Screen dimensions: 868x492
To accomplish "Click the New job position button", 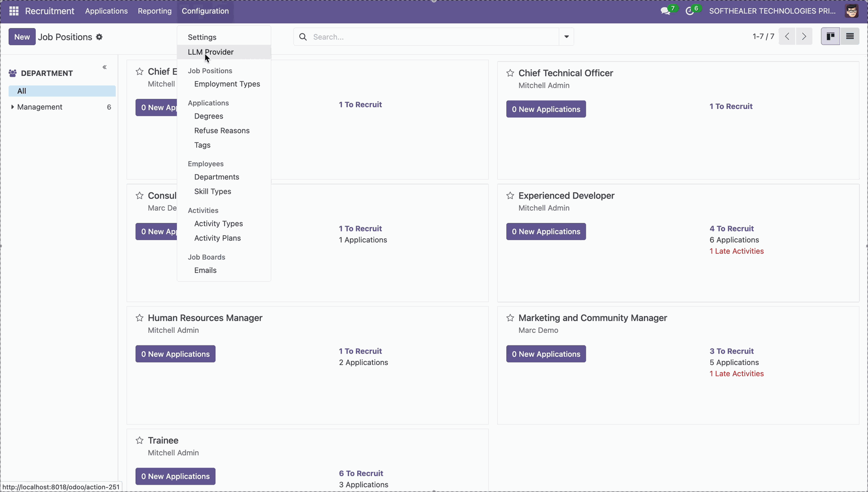I will tap(22, 37).
